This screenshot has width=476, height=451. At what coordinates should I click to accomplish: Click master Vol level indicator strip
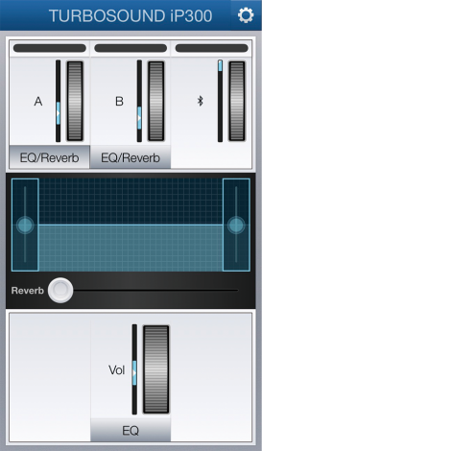pos(134,369)
